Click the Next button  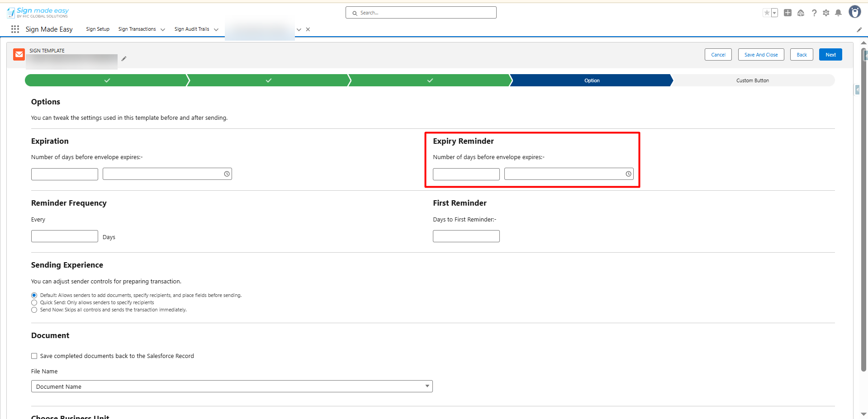coord(830,55)
